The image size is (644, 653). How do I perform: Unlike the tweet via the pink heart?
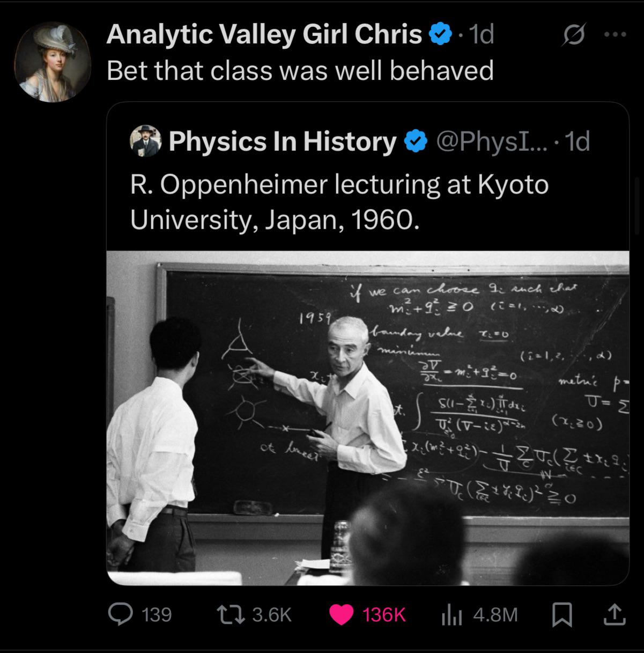(340, 614)
